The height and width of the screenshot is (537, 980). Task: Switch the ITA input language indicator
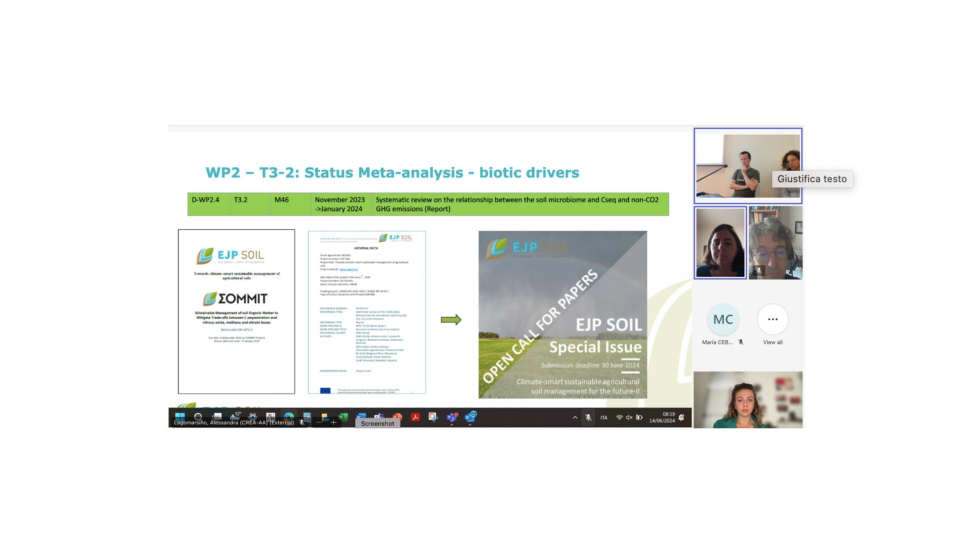point(604,418)
